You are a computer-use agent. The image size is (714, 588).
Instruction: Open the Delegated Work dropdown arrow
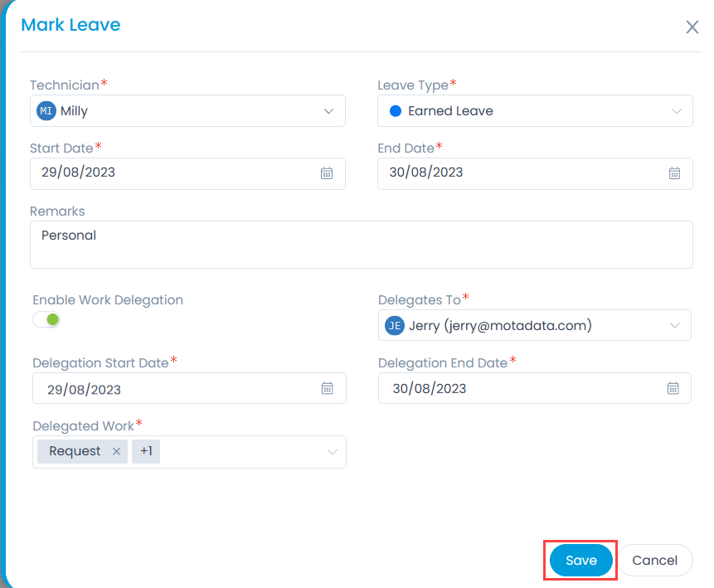[332, 452]
